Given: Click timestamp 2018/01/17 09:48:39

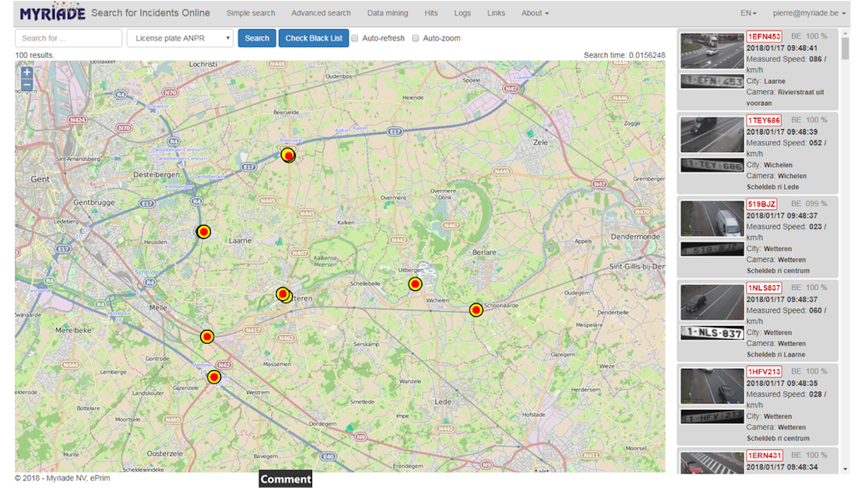Looking at the screenshot, I should click(x=783, y=132).
